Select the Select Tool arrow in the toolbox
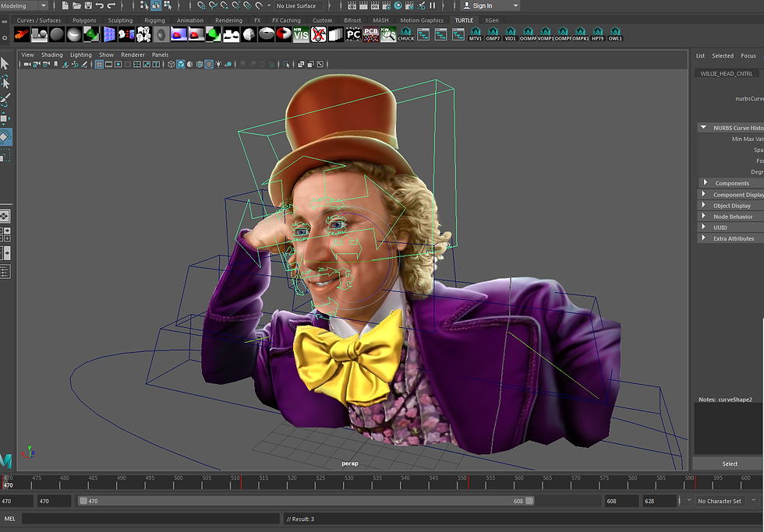This screenshot has height=532, width=764. tap(6, 62)
